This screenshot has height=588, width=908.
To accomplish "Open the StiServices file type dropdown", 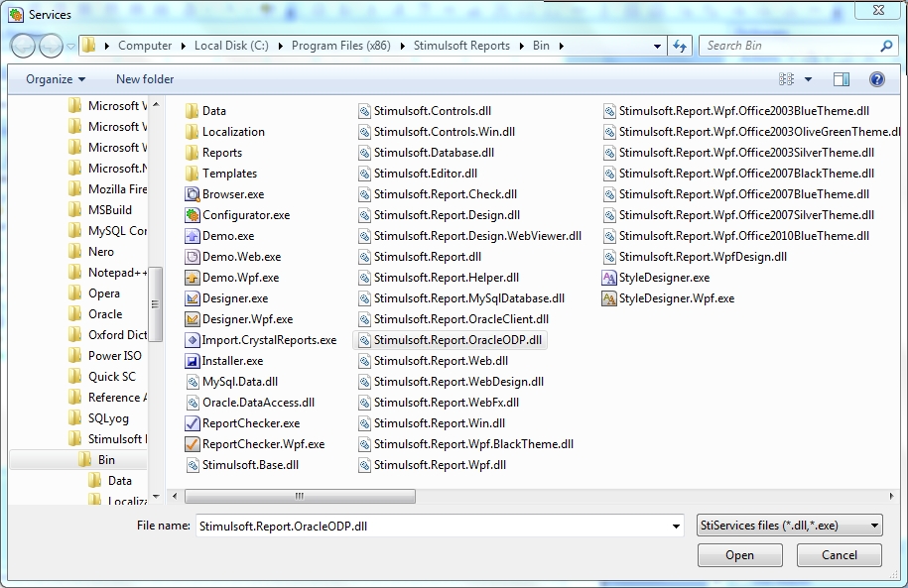I will (790, 526).
